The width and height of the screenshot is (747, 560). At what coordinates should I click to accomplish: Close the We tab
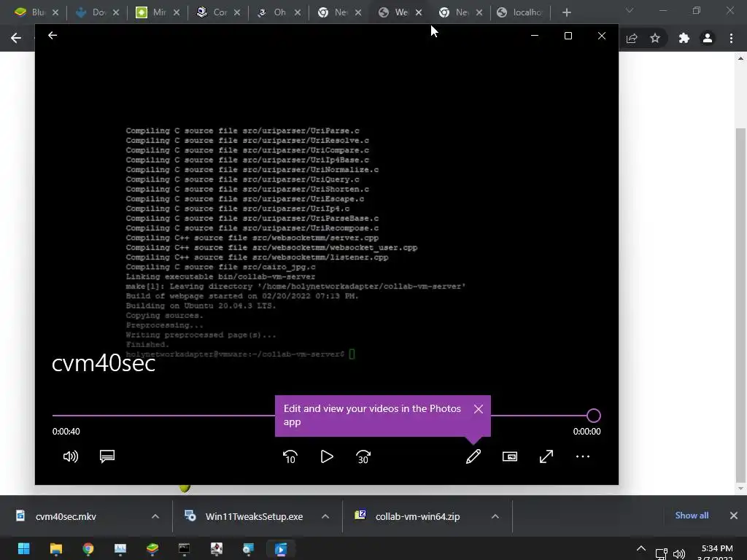pyautogui.click(x=419, y=12)
